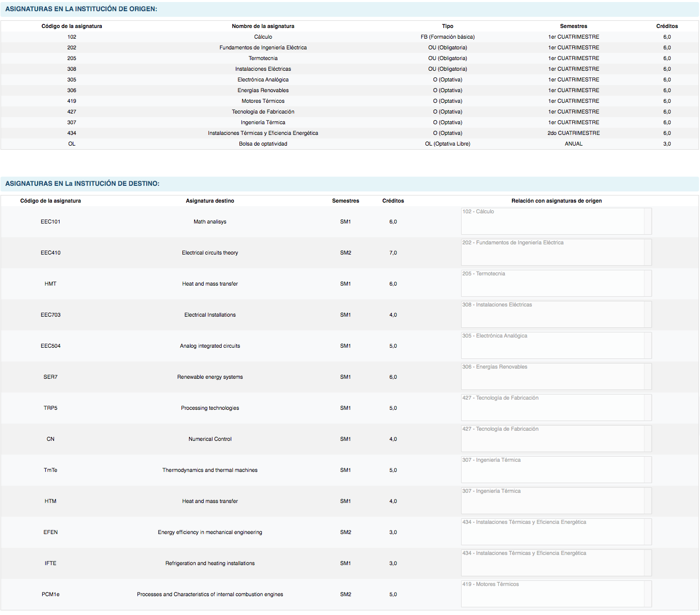Screen dimensions: 700x615
Task: Click 'Numerical Control' destination subject
Action: [210, 439]
